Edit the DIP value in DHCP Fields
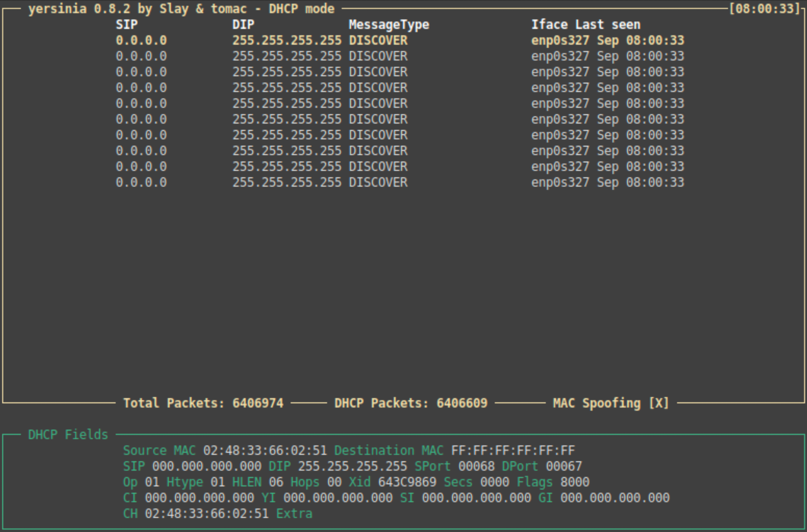The width and height of the screenshot is (807, 532). [352, 466]
